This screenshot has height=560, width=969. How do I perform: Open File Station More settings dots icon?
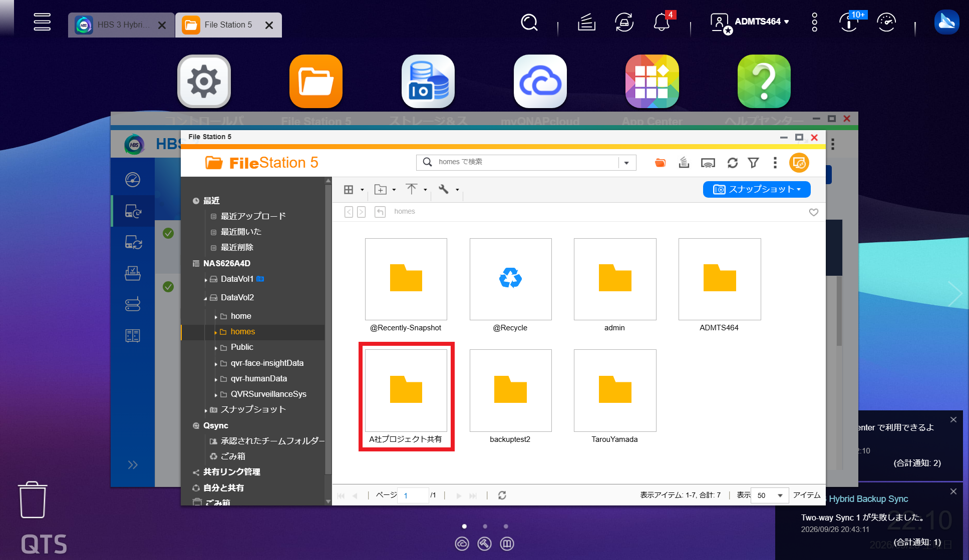(x=775, y=163)
